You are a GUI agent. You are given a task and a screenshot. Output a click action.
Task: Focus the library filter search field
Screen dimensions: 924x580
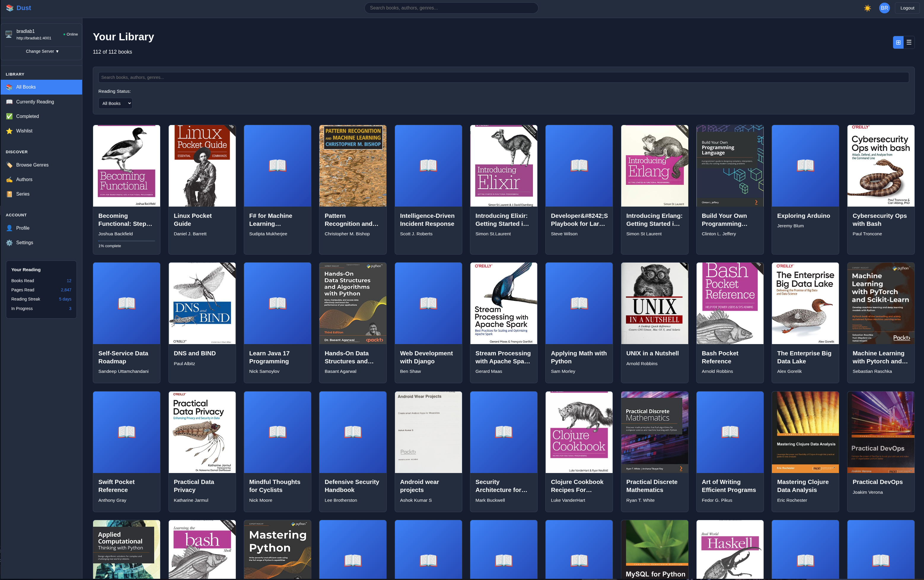(503, 77)
